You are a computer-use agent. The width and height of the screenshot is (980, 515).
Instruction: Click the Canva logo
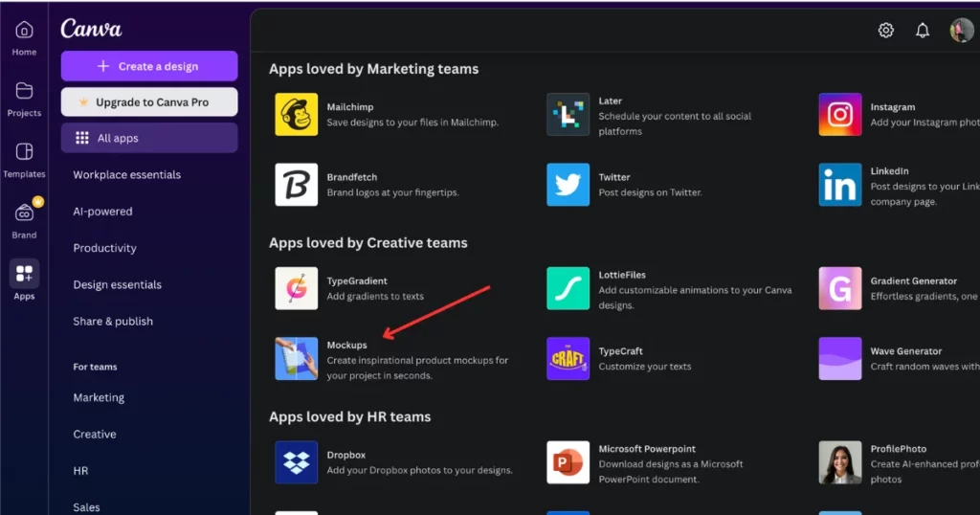point(91,29)
